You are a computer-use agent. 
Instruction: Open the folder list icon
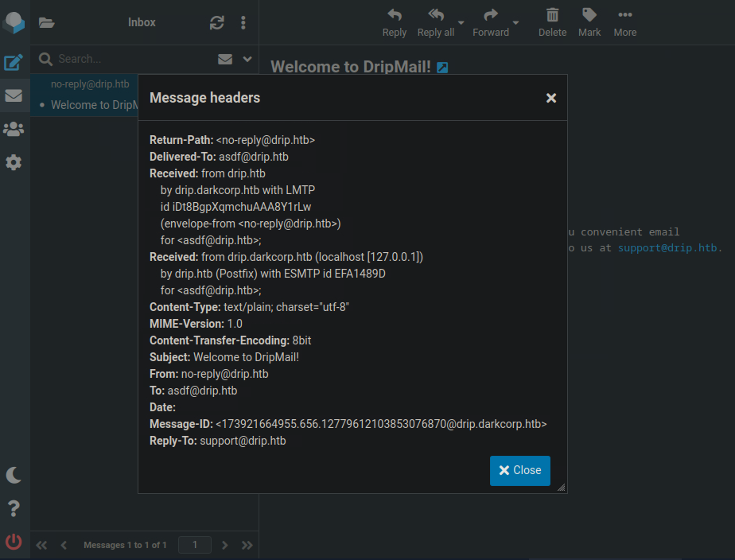coord(47,22)
